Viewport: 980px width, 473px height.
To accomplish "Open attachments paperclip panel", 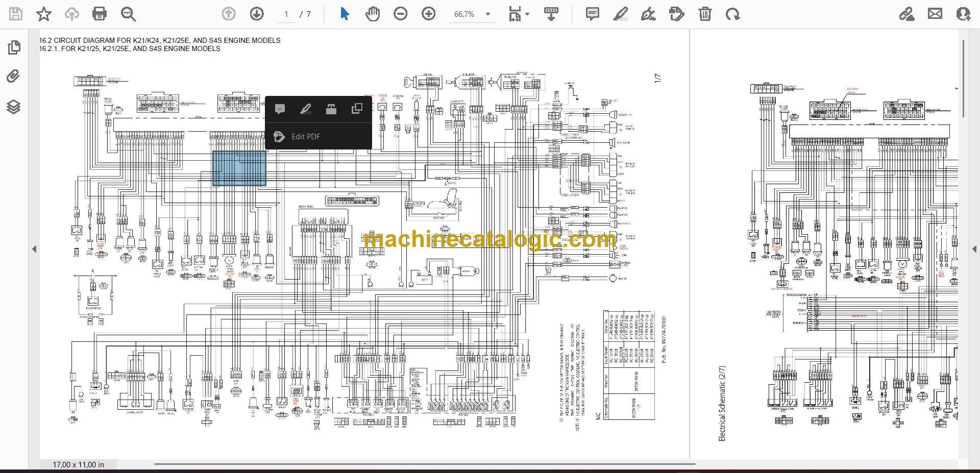I will point(14,77).
